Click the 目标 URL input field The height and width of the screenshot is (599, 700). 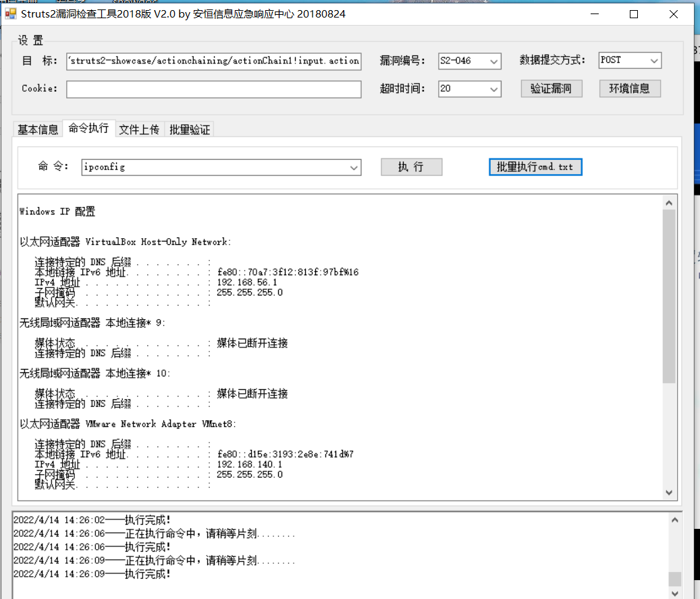(x=213, y=61)
